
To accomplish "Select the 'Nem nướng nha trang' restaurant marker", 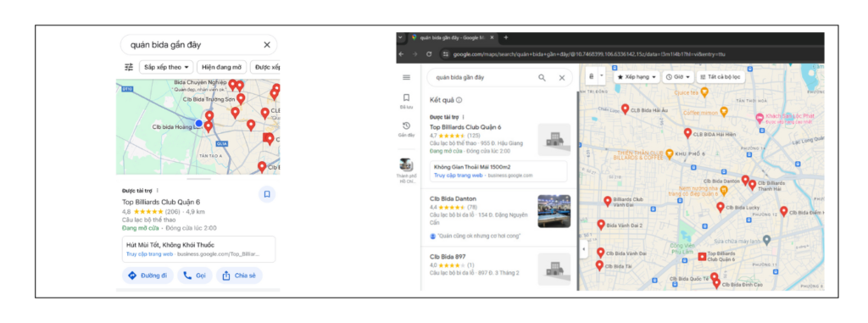I will point(724,190).
